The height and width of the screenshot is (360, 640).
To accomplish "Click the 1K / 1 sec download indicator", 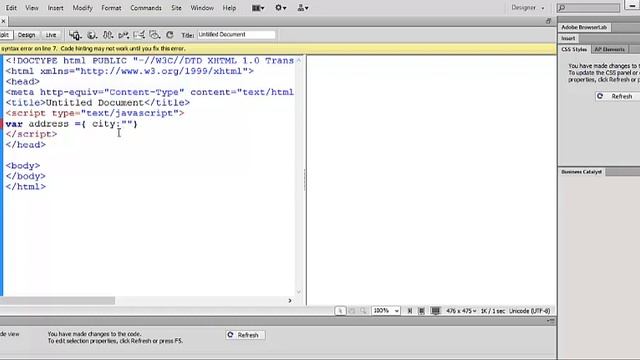I will pyautogui.click(x=493, y=311).
